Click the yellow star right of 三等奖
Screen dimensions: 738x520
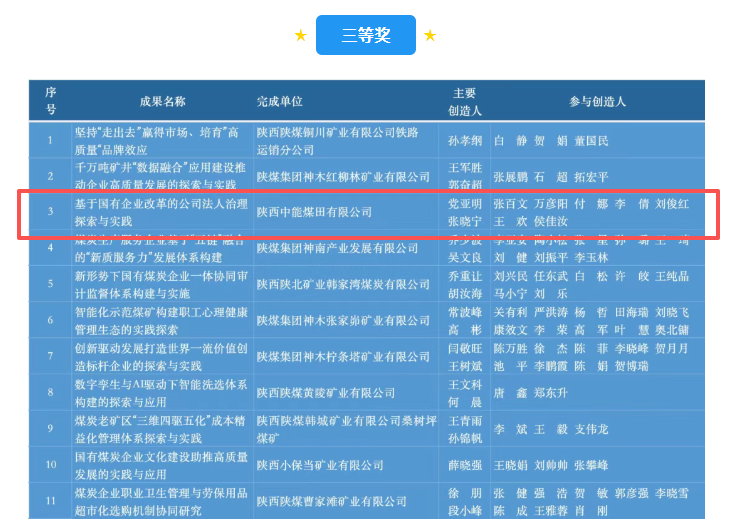(x=430, y=36)
